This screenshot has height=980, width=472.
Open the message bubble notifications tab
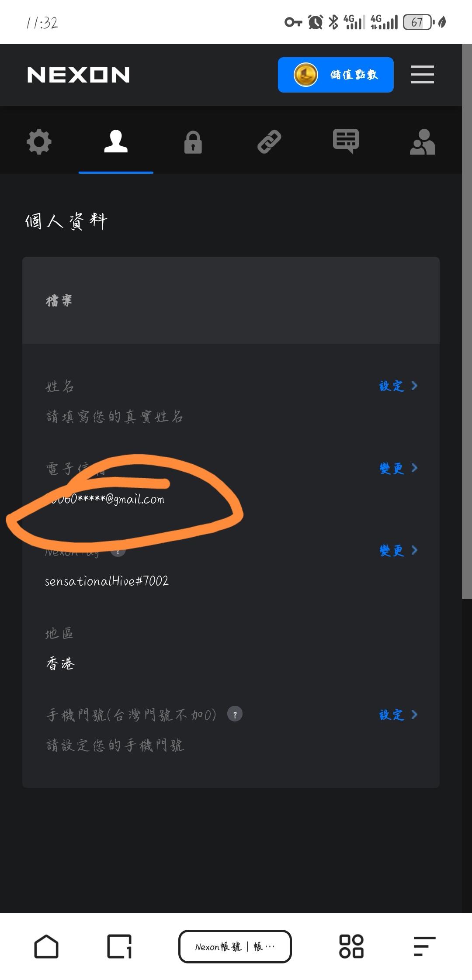(x=346, y=141)
